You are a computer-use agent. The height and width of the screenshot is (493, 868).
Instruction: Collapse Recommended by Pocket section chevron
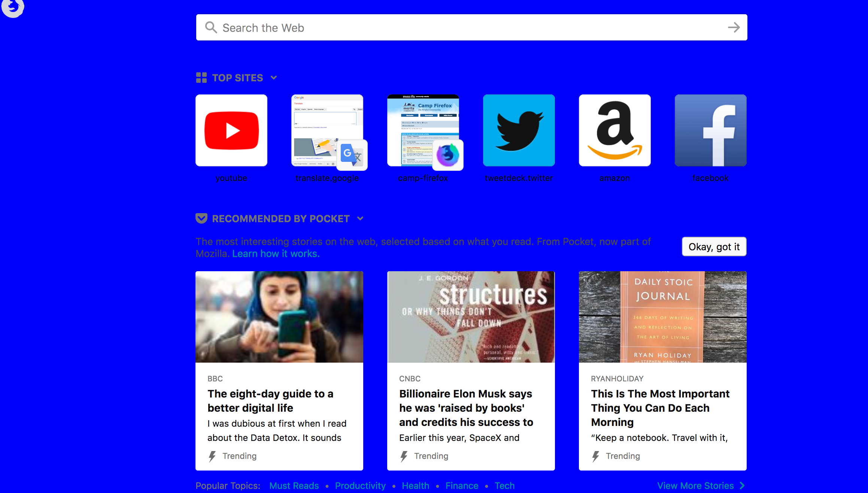coord(360,218)
